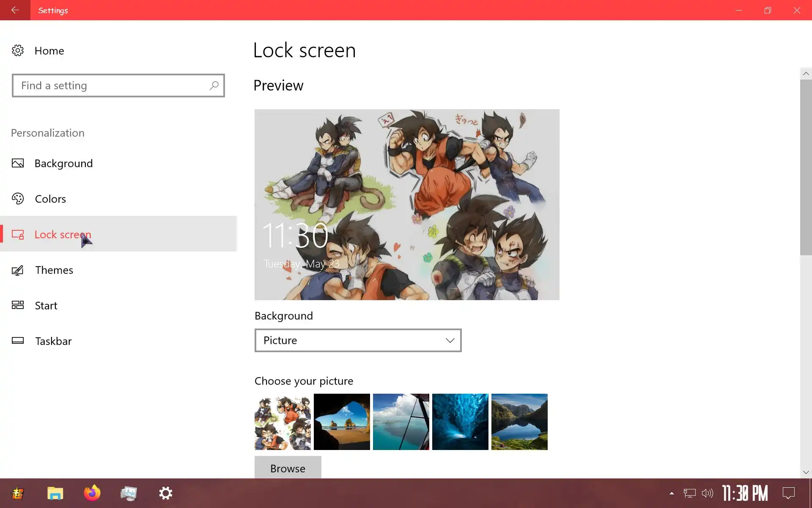
Task: Click the Taskbar icon in sidebar
Action: point(17,341)
